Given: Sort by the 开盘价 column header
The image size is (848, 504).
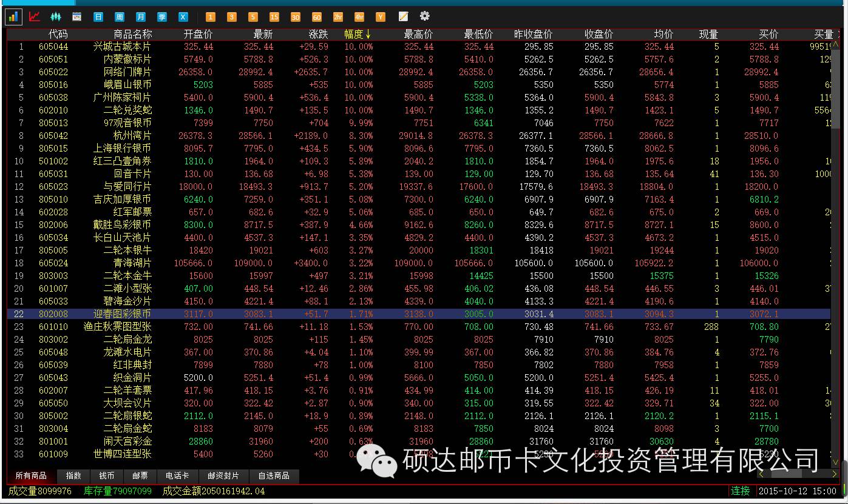Looking at the screenshot, I should [x=198, y=35].
